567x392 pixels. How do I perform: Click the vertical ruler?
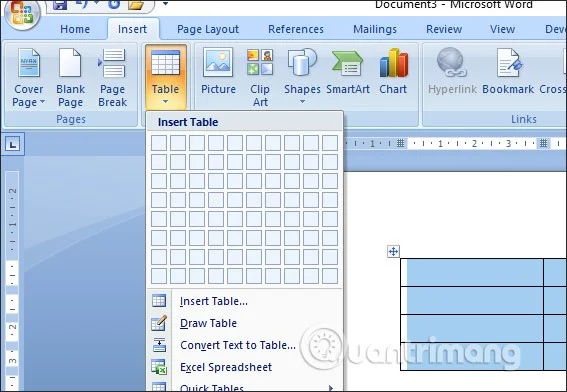[12, 281]
